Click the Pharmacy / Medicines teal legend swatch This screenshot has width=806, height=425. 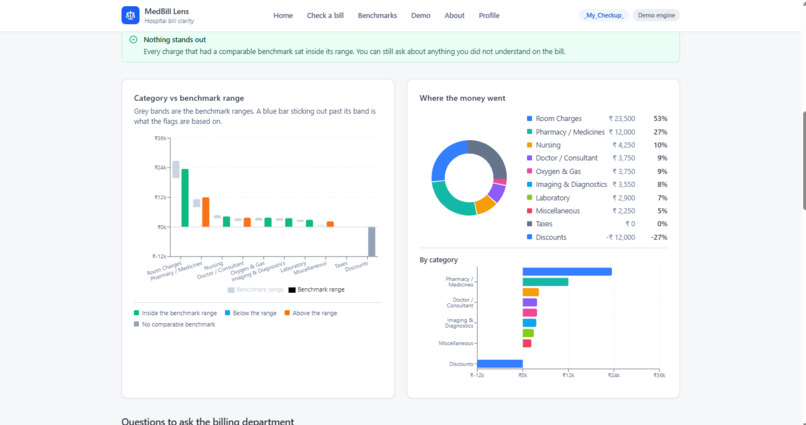529,132
